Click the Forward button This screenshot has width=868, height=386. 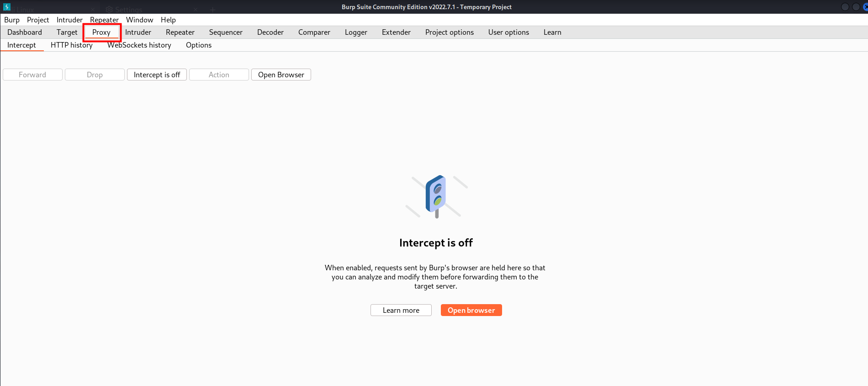pos(32,75)
